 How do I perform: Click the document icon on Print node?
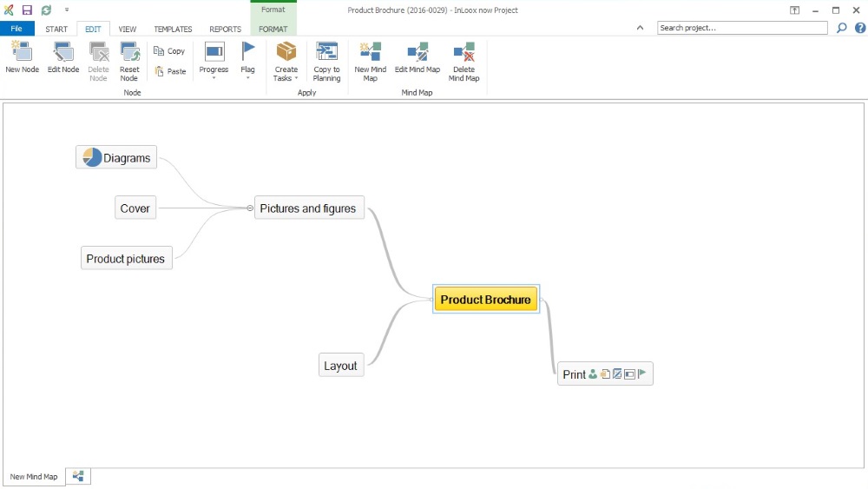click(x=605, y=373)
